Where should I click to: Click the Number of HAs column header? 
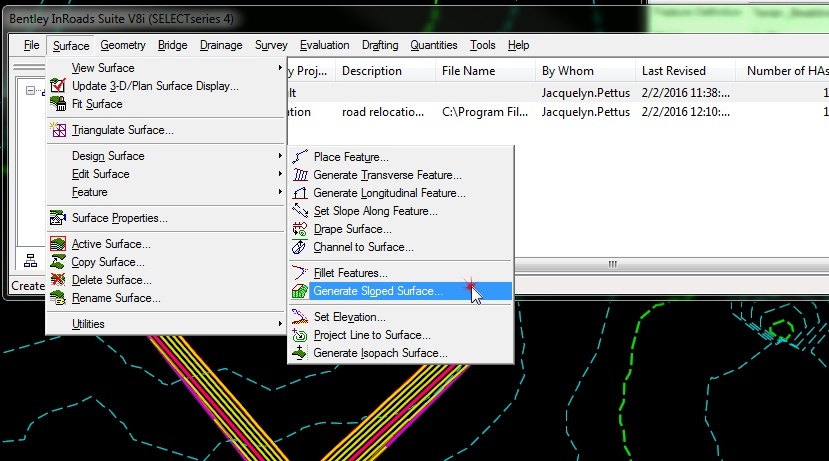(782, 71)
